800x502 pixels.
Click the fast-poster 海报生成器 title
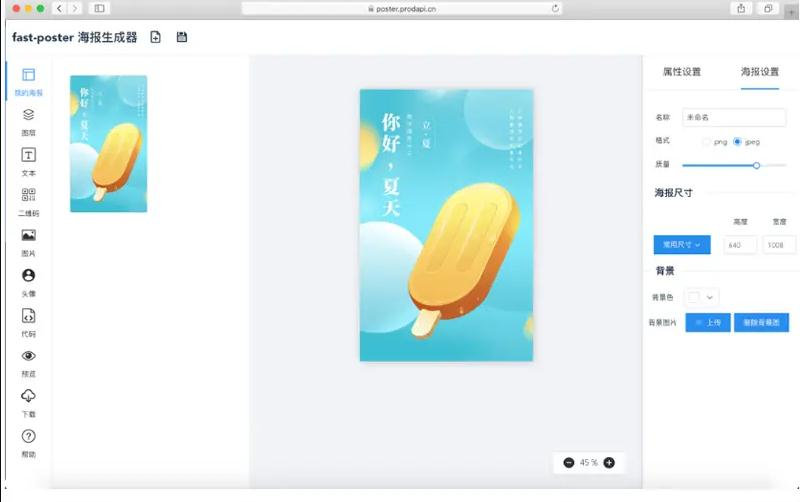point(74,37)
